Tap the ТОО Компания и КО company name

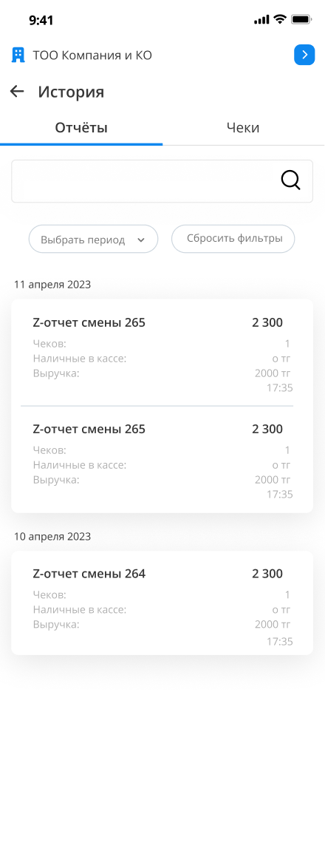click(92, 55)
